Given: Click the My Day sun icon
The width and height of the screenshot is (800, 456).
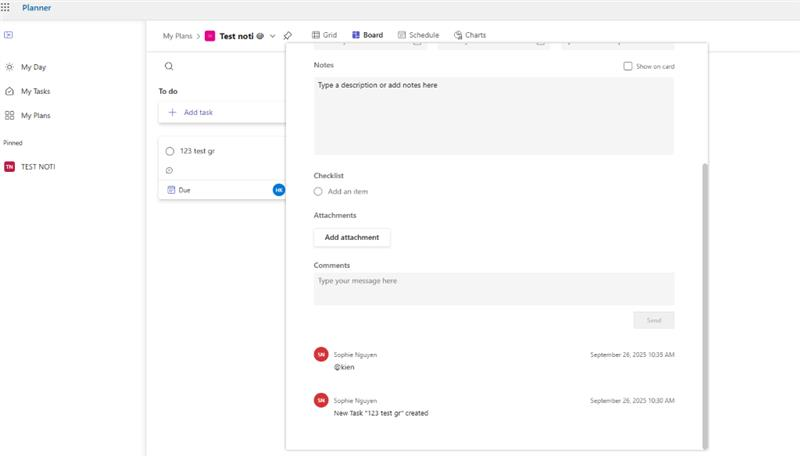Looking at the screenshot, I should point(9,67).
